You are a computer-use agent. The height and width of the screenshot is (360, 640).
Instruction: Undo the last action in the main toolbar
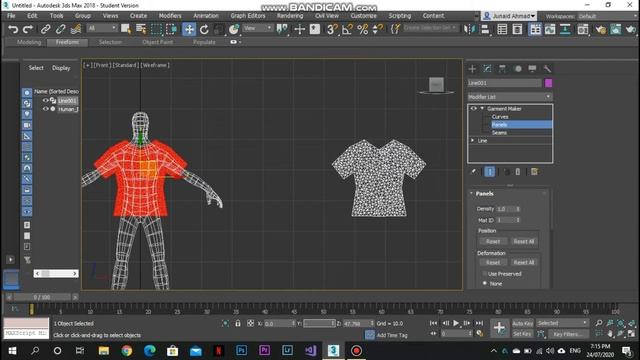click(x=13, y=29)
